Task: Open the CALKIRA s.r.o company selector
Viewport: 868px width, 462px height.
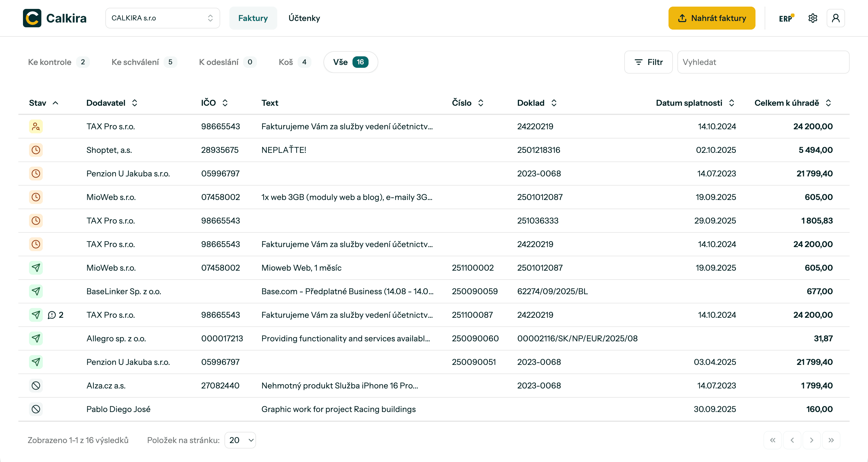Action: pos(162,18)
